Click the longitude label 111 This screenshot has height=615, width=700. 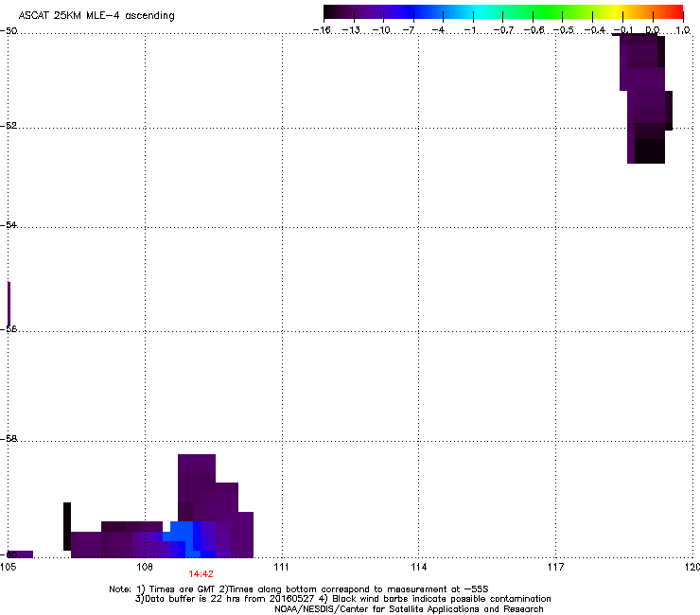coord(281,567)
